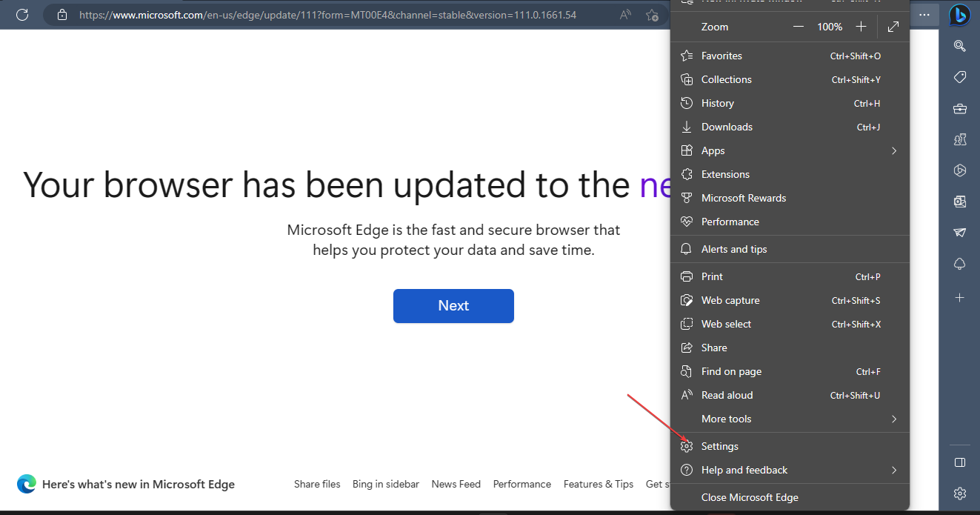Open Bing chat in the sidebar
Viewport: 980px width, 515px height.
(x=959, y=15)
